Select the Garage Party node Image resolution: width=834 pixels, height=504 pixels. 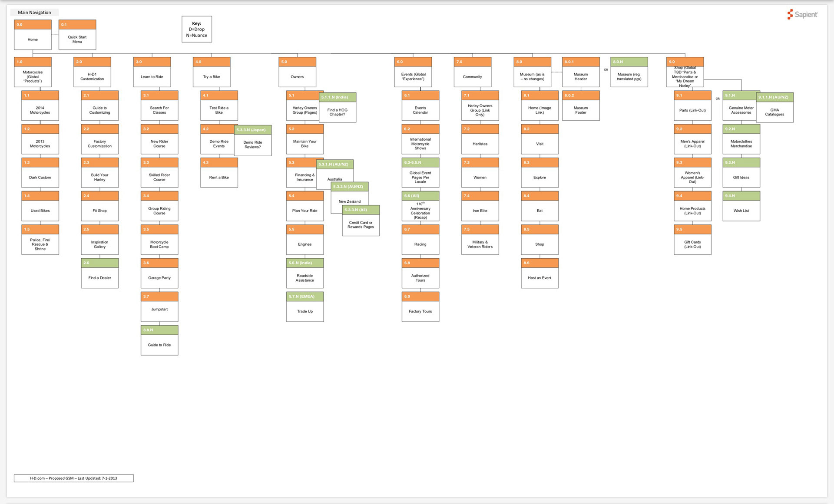click(x=159, y=273)
